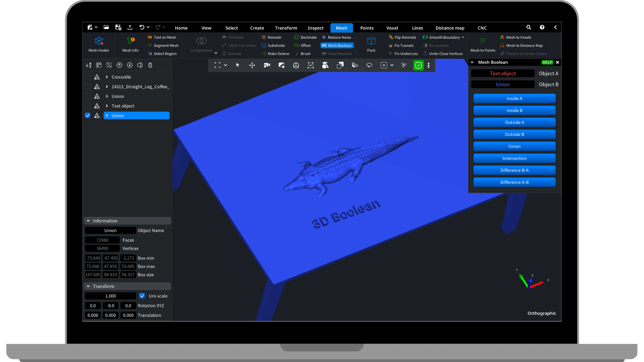The image size is (644, 362).
Task: Click the Flip Normals tool
Action: point(402,37)
